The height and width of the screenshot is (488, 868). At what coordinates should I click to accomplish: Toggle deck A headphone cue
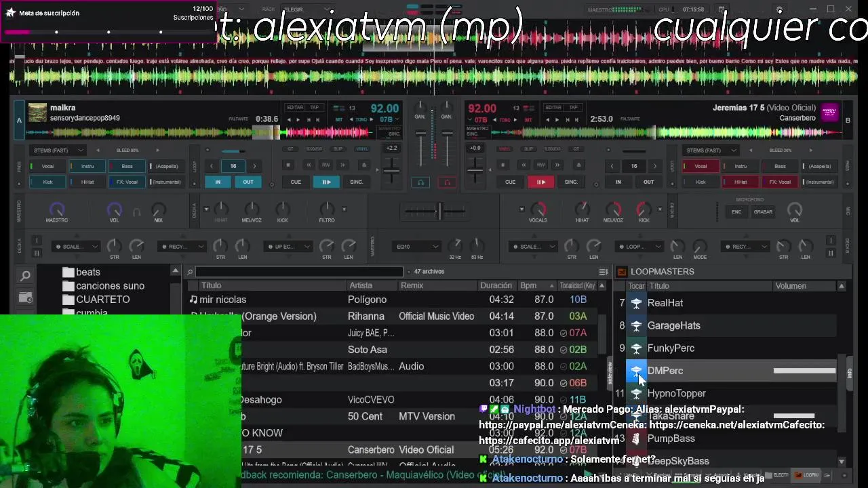[420, 182]
